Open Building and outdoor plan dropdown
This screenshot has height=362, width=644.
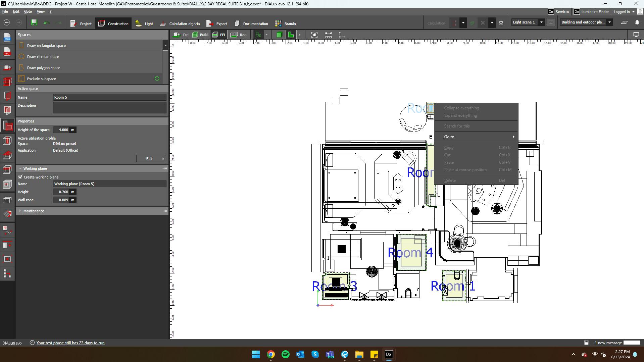(609, 22)
